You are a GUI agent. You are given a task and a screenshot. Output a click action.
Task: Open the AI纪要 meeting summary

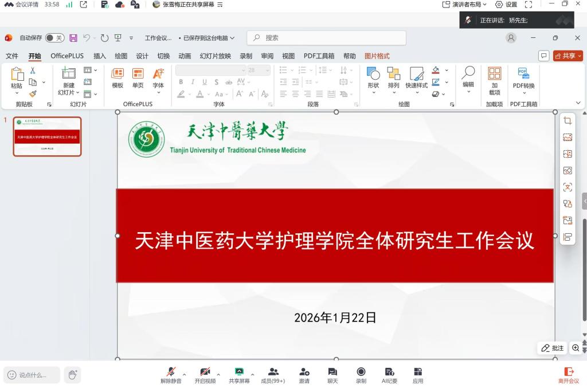coord(389,375)
